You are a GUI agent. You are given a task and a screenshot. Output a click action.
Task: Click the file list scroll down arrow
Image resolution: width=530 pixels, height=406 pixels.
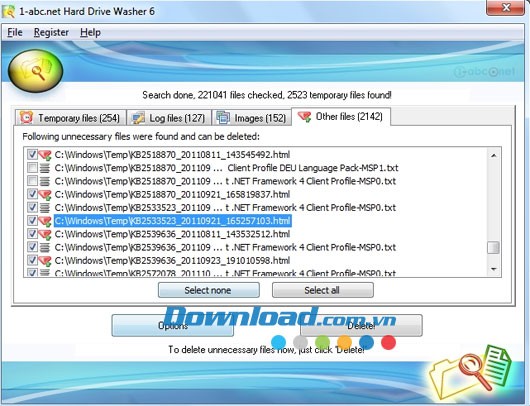pos(494,269)
